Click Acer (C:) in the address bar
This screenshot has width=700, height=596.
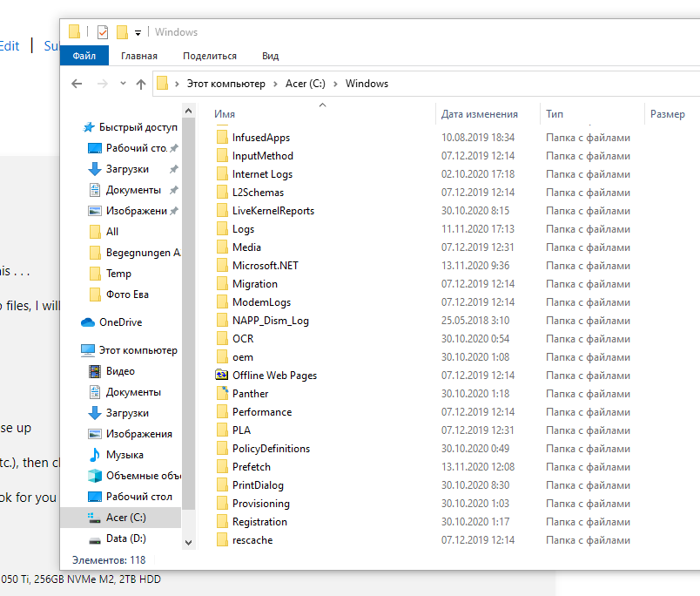point(306,84)
